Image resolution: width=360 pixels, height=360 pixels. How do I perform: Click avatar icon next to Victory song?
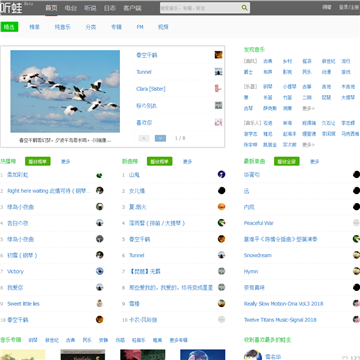coord(99,271)
